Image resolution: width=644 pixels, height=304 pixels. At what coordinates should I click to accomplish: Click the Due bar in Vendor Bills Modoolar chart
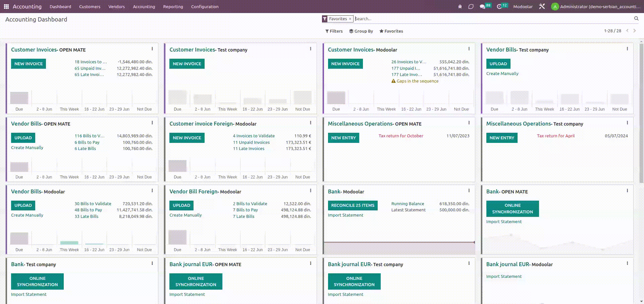[x=19, y=238]
